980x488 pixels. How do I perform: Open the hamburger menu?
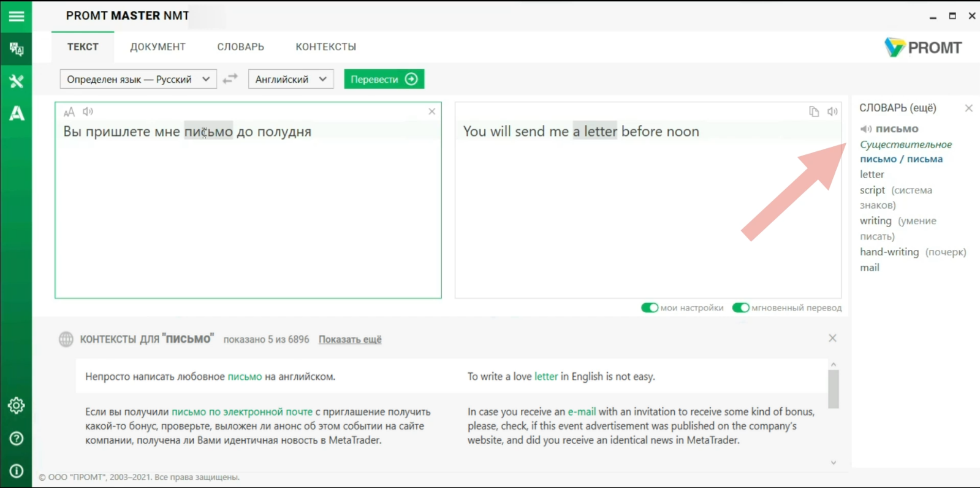[17, 16]
